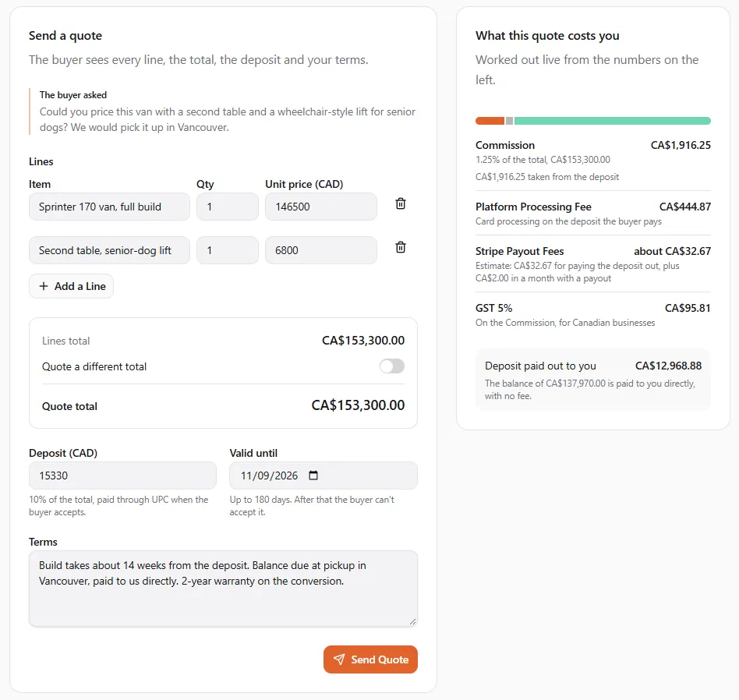Edit the 146500 unit price field
This screenshot has width=739, height=700.
[x=321, y=207]
